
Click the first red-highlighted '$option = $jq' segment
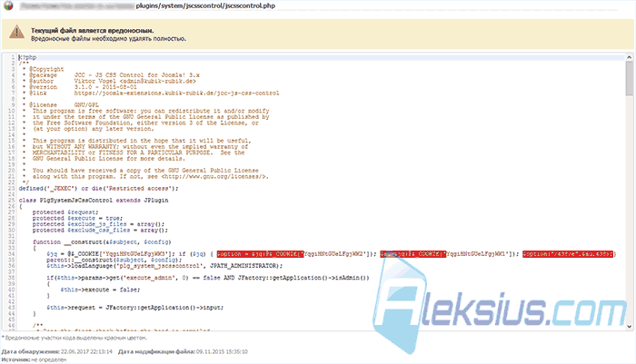260,254
